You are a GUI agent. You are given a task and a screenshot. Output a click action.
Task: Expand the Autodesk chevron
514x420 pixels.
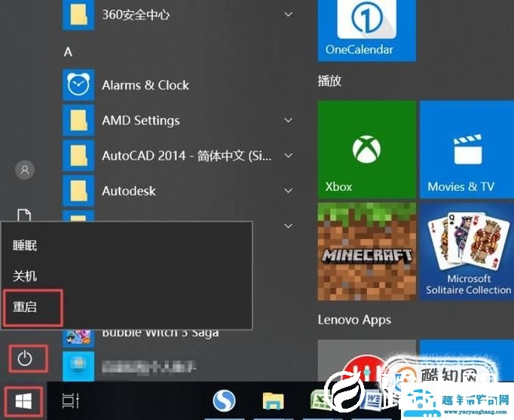pos(289,191)
